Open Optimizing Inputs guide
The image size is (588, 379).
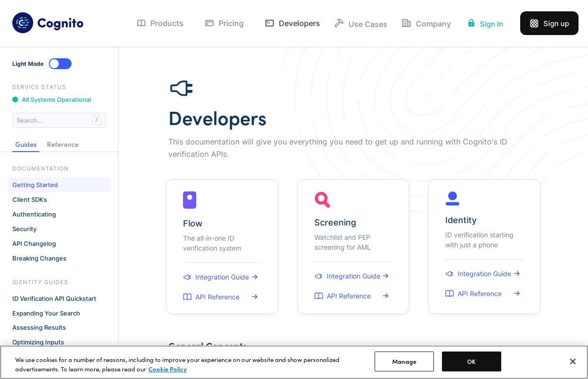pyautogui.click(x=38, y=342)
